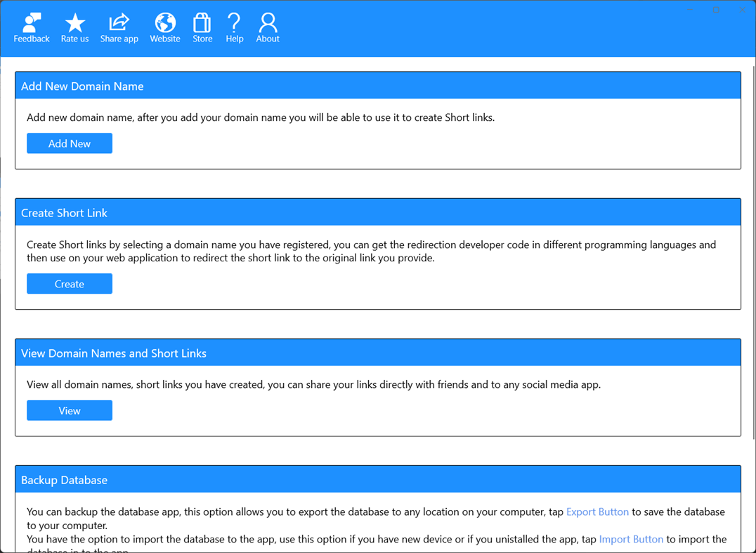
Task: Click the short link description paragraph text
Action: pos(371,251)
